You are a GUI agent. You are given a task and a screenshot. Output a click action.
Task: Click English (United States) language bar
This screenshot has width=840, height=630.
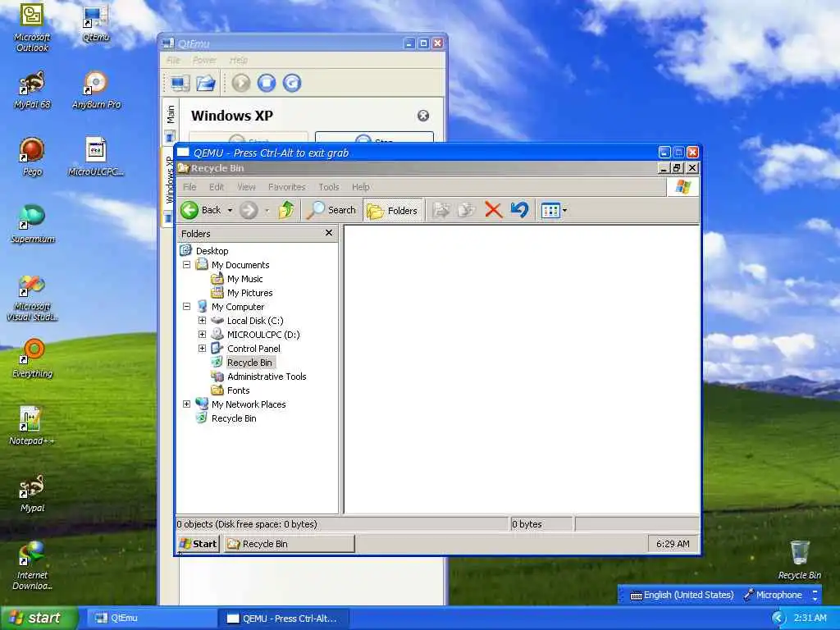click(682, 596)
